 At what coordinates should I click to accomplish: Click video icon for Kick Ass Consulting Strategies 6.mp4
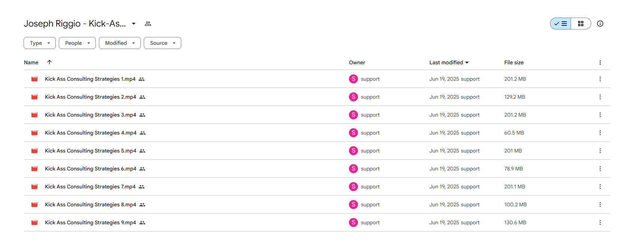tap(34, 169)
